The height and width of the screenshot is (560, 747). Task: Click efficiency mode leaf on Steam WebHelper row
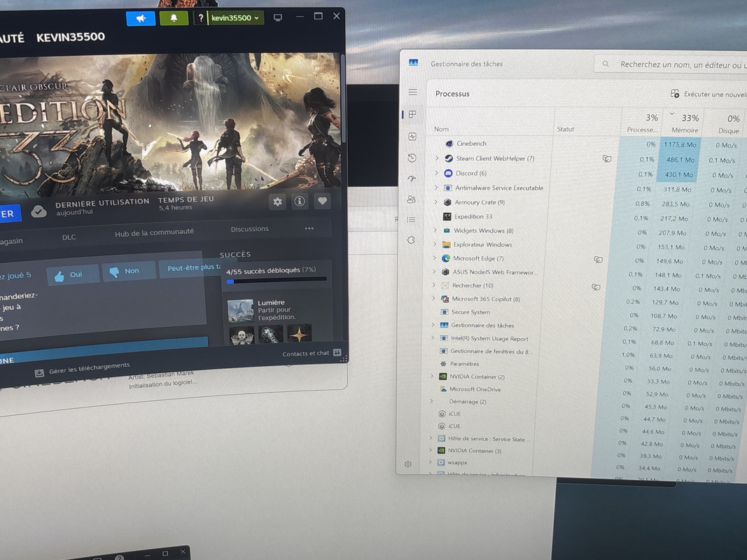click(606, 159)
